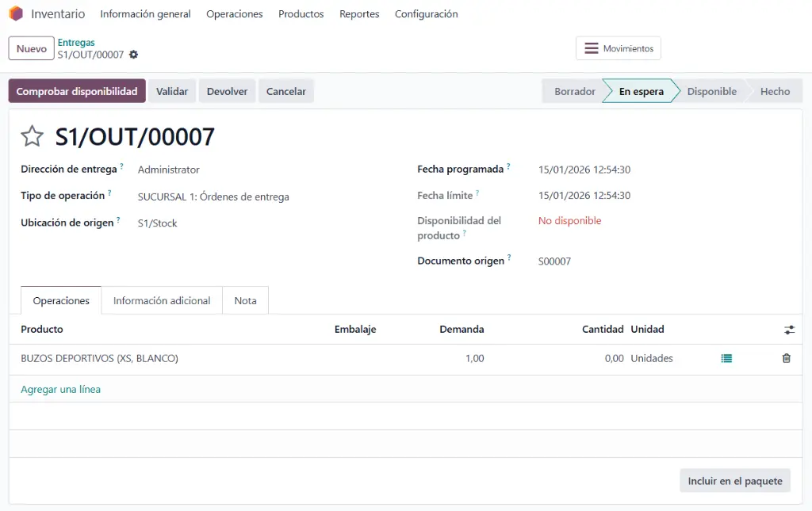The image size is (812, 511).
Task: Click hamburger icon in the Movimientos button
Action: [592, 48]
